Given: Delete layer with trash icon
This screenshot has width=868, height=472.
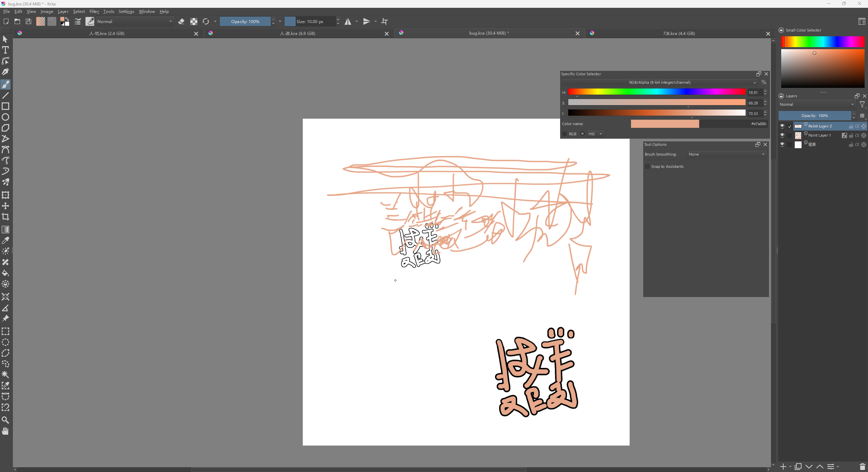Looking at the screenshot, I should click(862, 467).
